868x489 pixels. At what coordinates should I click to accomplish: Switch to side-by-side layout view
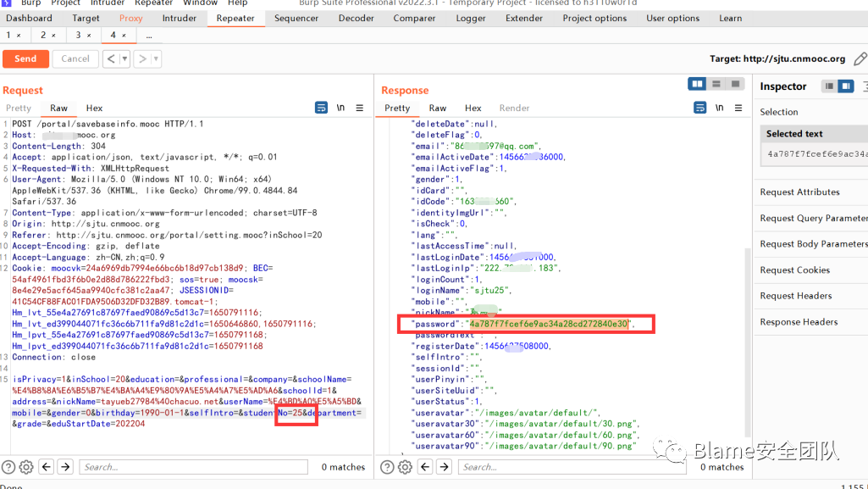pos(697,85)
